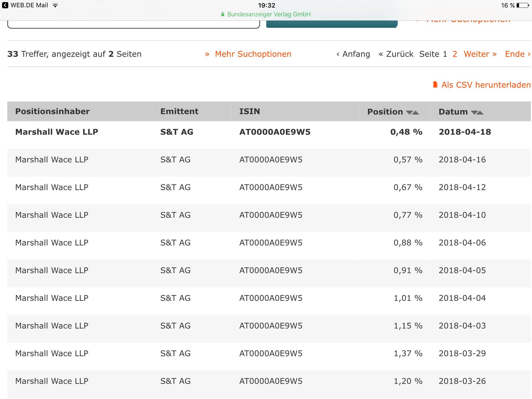Select the Positionsinhaber column header
Screen dimensions: 532x399
tap(52, 111)
